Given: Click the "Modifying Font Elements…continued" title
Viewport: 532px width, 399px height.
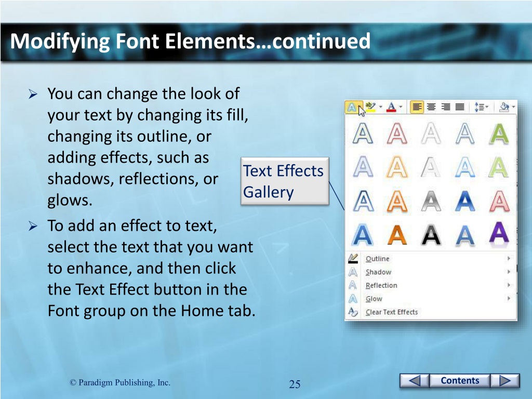Looking at the screenshot, I should pyautogui.click(x=190, y=41).
